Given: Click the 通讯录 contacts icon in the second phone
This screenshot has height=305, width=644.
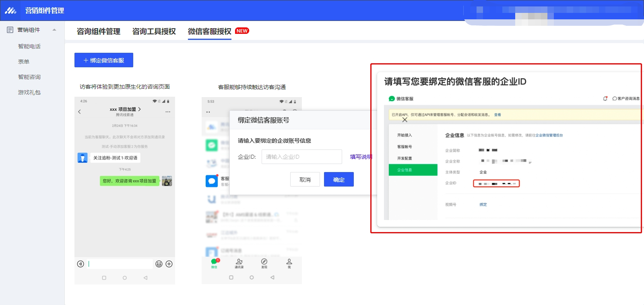Looking at the screenshot, I should coord(239,264).
